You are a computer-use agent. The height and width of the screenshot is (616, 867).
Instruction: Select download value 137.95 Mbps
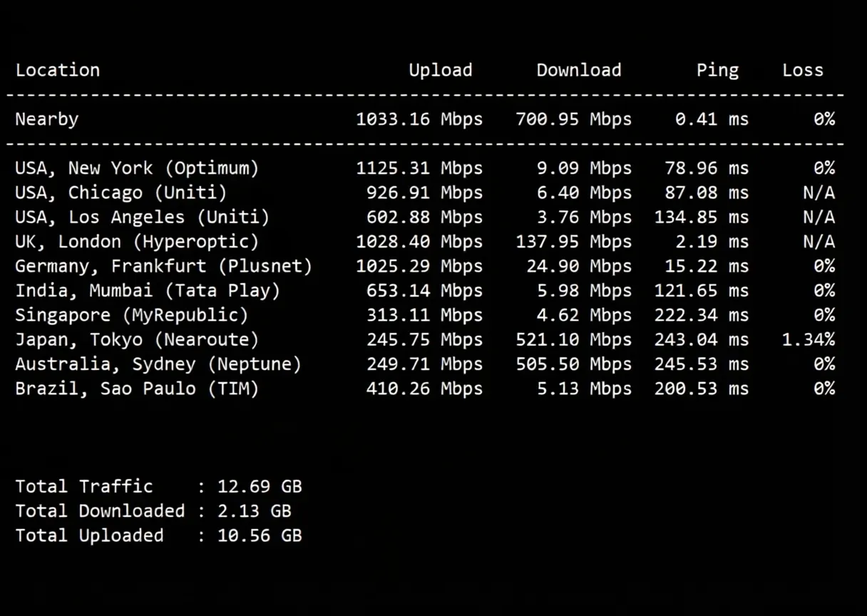click(574, 242)
